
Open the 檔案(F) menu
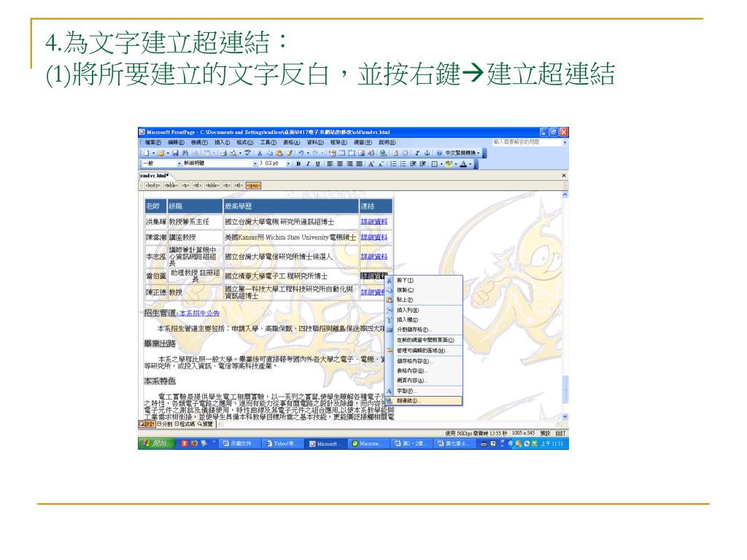point(153,142)
